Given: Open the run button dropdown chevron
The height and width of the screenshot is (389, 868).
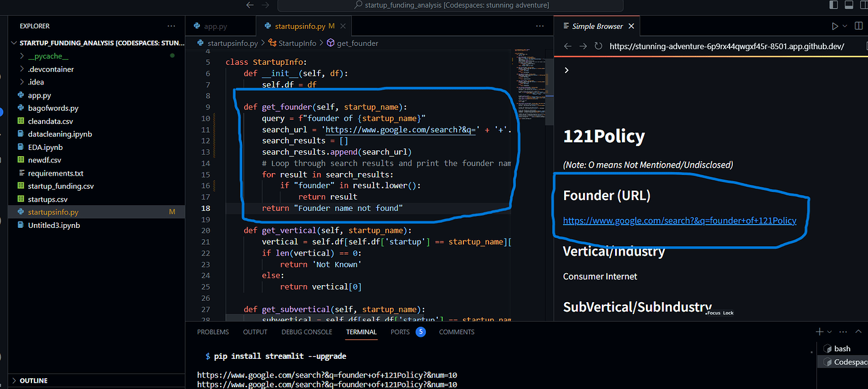Looking at the screenshot, I should pos(843,25).
